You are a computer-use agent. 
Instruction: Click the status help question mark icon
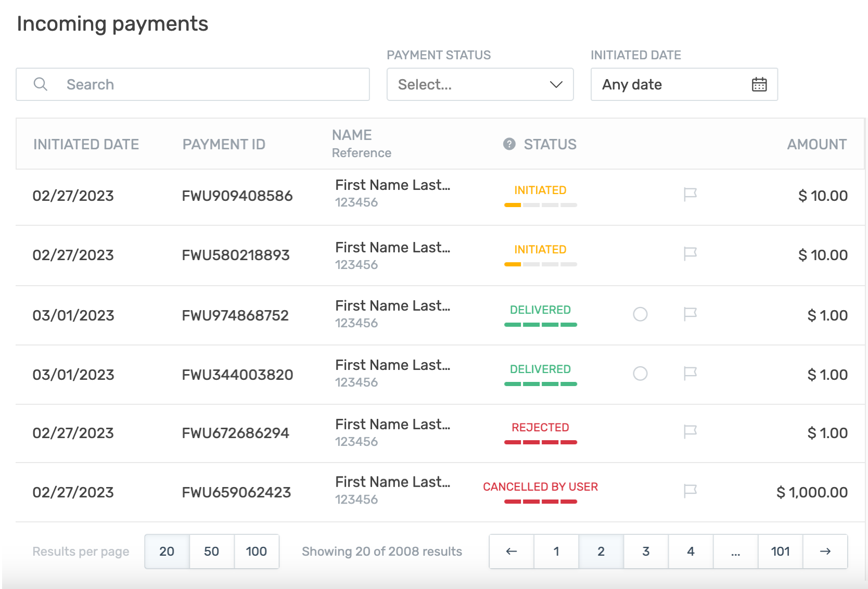click(509, 144)
